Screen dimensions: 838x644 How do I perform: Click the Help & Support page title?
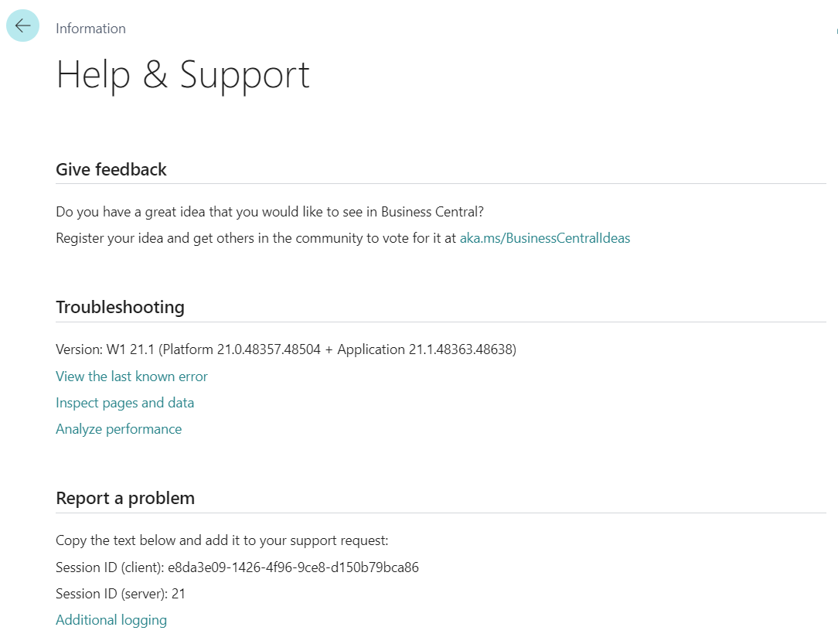[x=182, y=75]
